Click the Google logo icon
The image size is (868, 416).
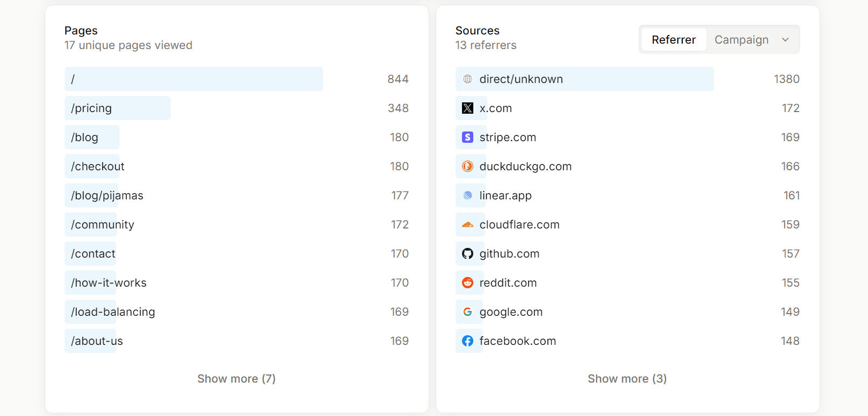pyautogui.click(x=467, y=312)
